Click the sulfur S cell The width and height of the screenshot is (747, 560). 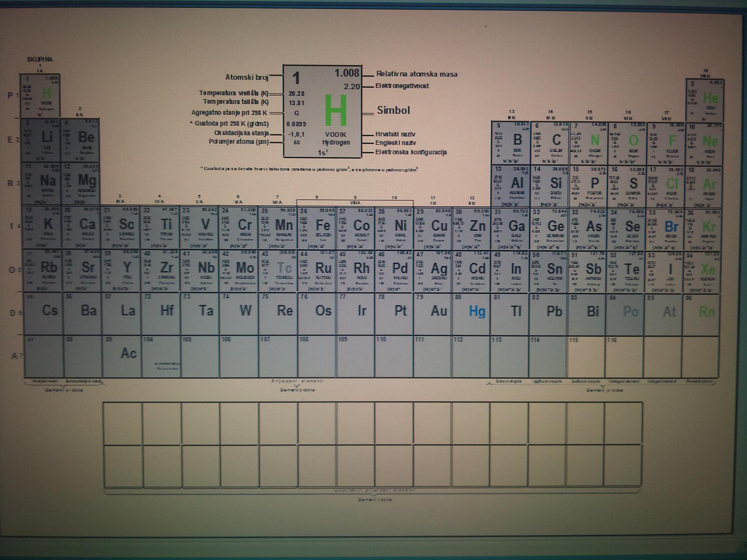coord(627,186)
